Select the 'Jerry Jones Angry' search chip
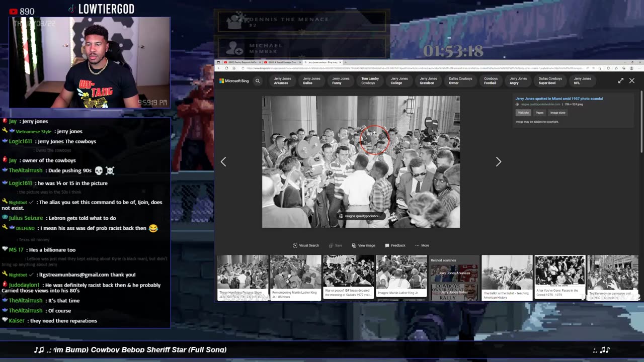The width and height of the screenshot is (644, 362). tap(518, 80)
